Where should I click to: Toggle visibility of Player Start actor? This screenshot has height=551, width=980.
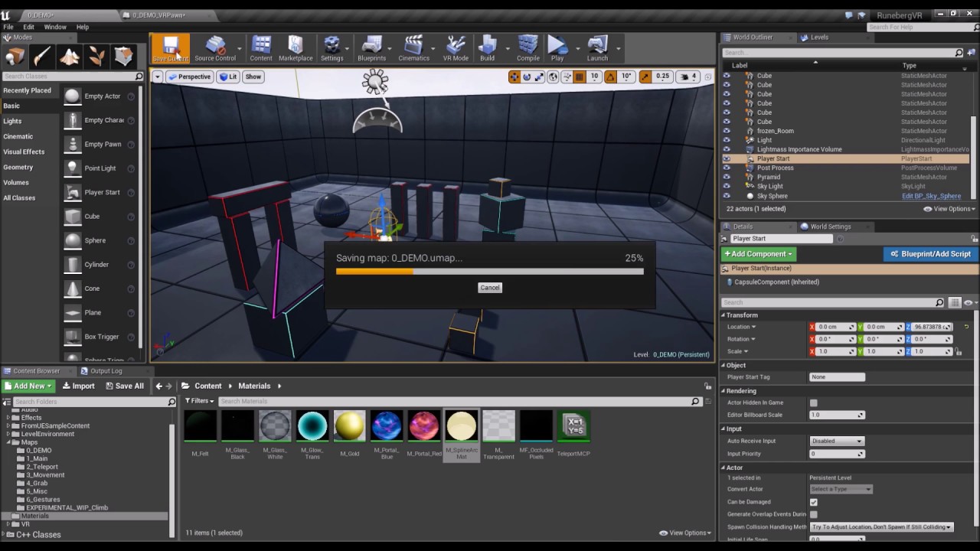tap(727, 158)
